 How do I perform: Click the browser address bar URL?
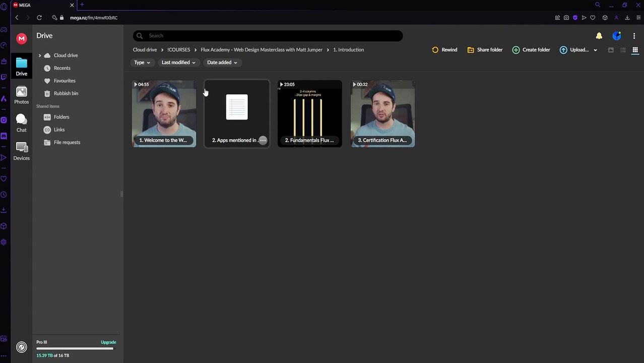pyautogui.click(x=94, y=18)
